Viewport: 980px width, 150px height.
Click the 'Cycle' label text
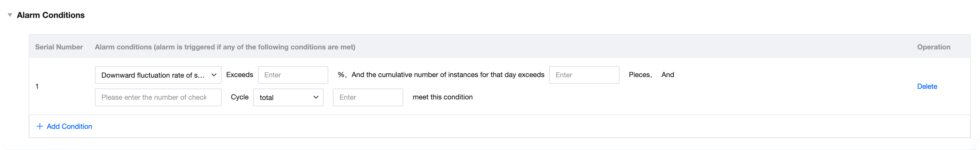(239, 97)
